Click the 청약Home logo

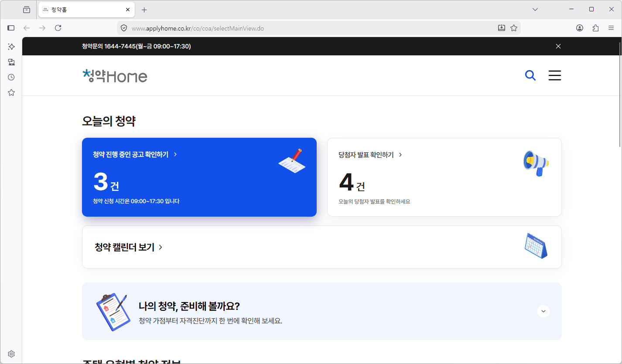pyautogui.click(x=115, y=76)
